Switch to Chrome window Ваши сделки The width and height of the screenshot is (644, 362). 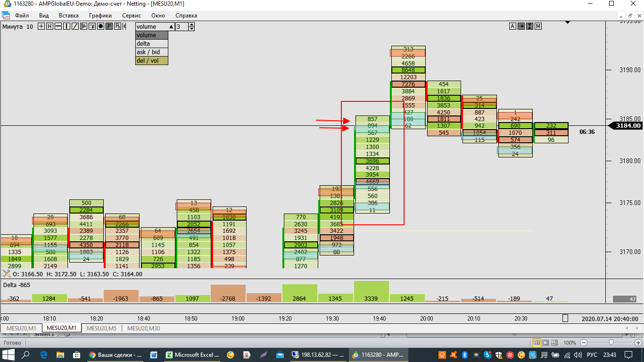click(x=116, y=355)
